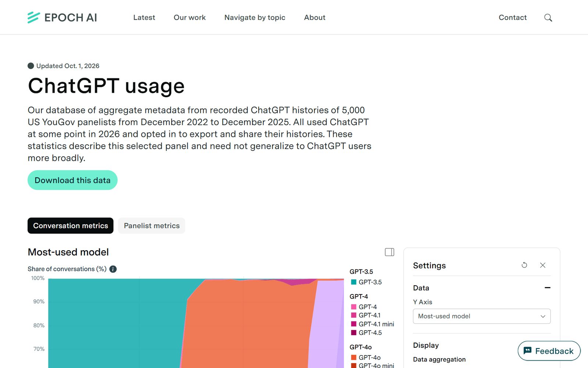The image size is (588, 368).
Task: Switch to the Panelist metrics tab
Action: click(x=152, y=226)
